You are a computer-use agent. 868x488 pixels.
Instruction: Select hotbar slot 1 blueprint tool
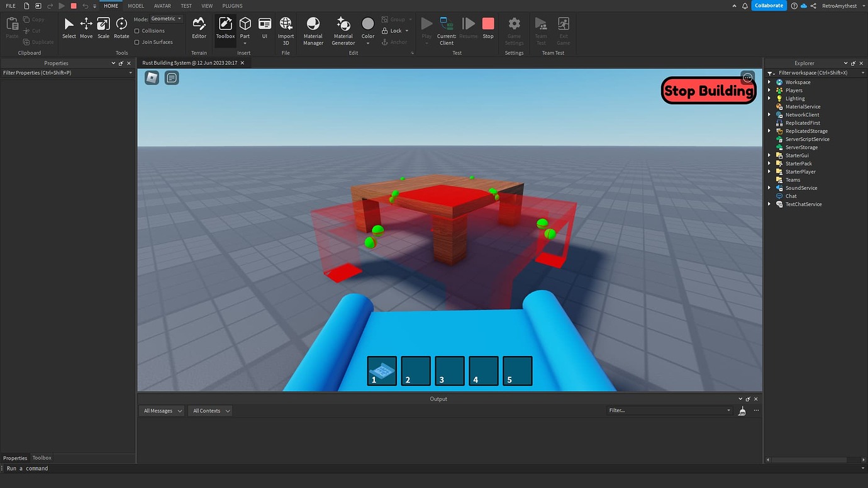coord(382,371)
